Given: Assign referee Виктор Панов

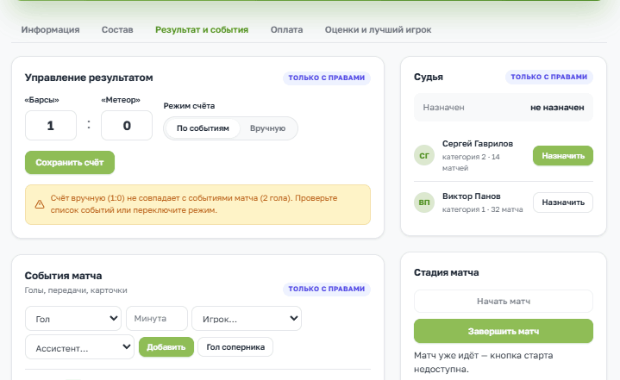Looking at the screenshot, I should [x=563, y=202].
